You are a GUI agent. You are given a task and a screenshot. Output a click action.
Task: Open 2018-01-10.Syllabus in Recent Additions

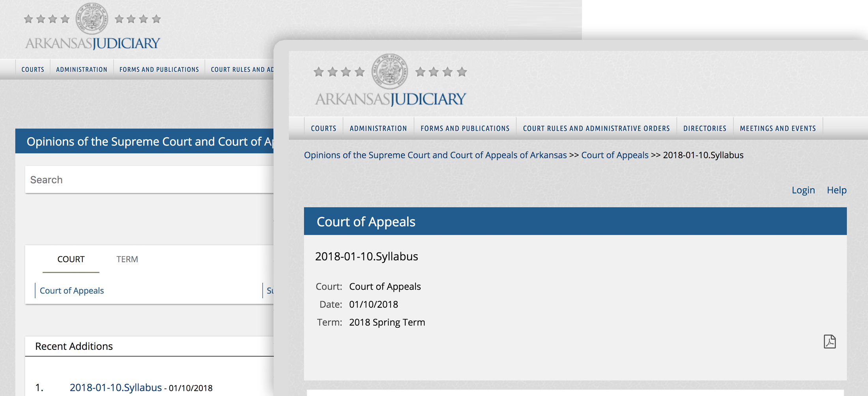point(116,387)
